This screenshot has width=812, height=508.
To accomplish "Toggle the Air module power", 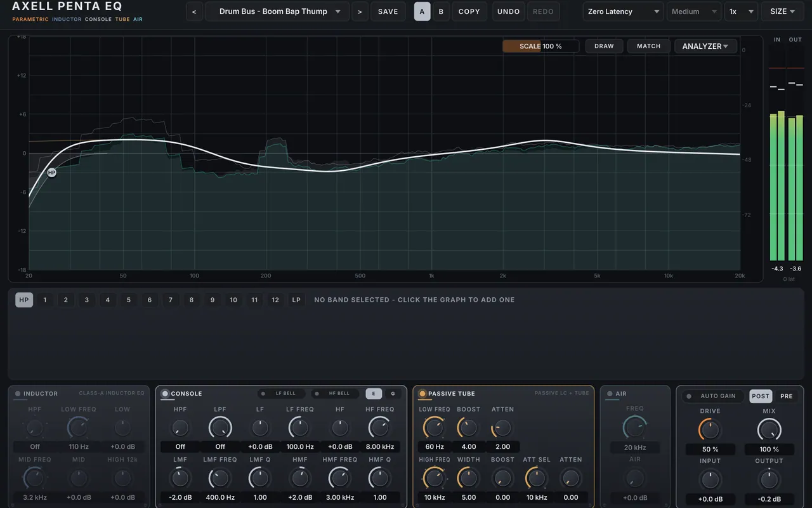I will pyautogui.click(x=610, y=394).
